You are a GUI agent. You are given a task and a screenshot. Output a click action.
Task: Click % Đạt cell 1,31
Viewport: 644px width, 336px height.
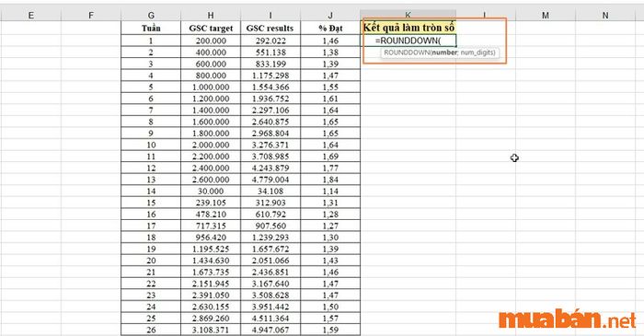click(x=330, y=203)
